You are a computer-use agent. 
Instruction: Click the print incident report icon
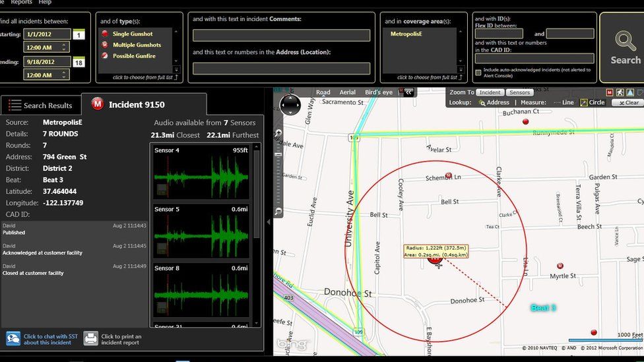[x=90, y=339]
